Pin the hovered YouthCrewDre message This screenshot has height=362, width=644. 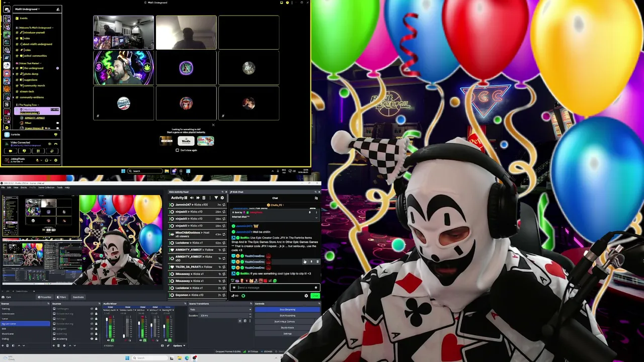click(x=311, y=261)
